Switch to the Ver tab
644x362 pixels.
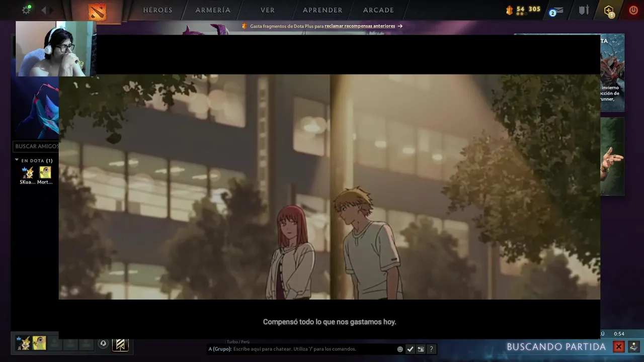click(268, 10)
